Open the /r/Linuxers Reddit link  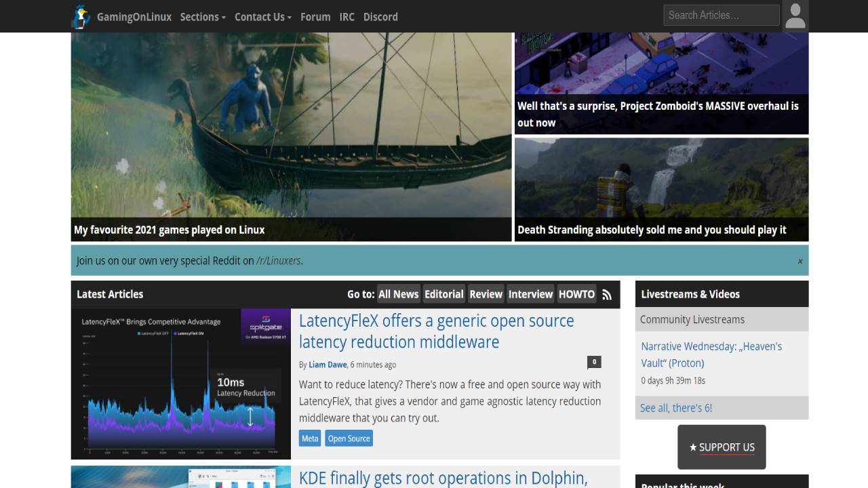(x=279, y=261)
